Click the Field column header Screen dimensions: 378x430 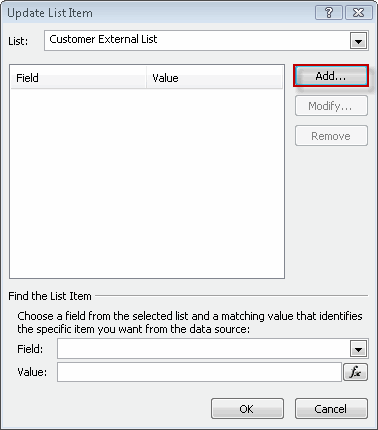(x=79, y=78)
